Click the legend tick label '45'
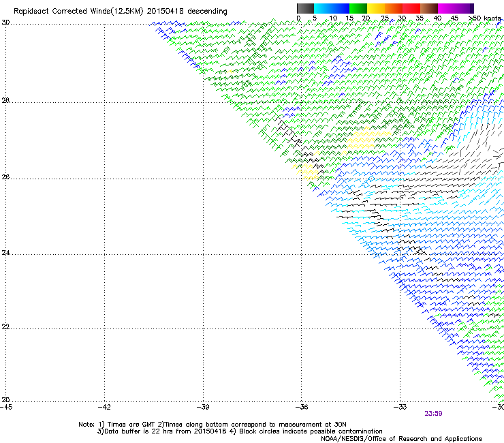 (454, 18)
